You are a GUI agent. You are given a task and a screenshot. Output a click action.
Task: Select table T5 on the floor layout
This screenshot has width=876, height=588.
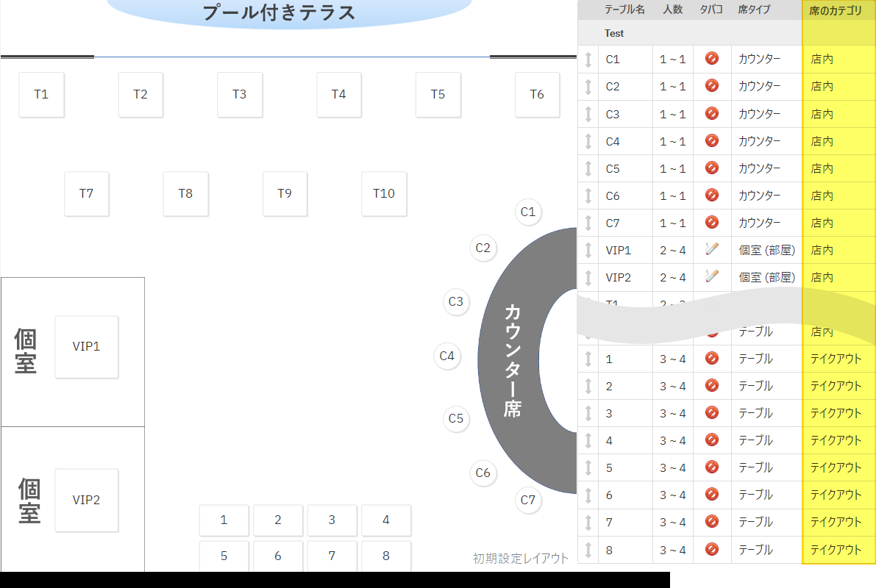(x=438, y=94)
